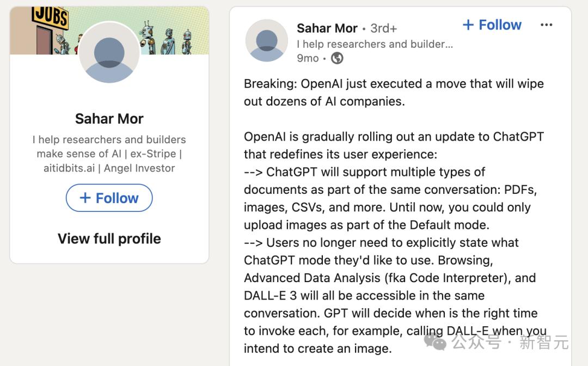Click the WeChat logo in the watermark

point(436,342)
